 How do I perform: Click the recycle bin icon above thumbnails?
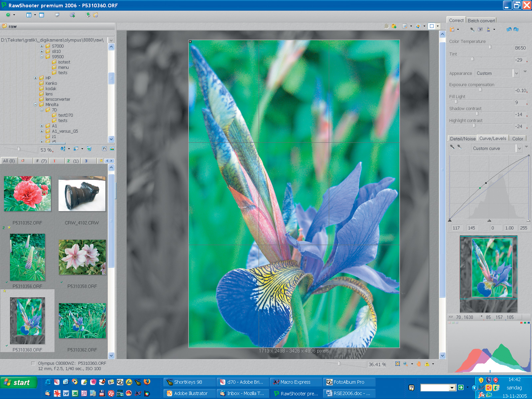tap(89, 149)
